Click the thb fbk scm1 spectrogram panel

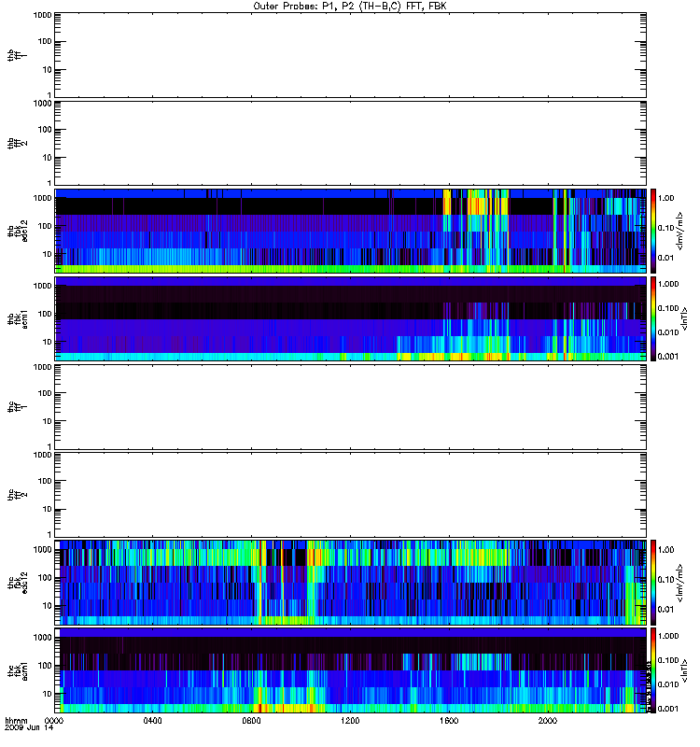tap(350, 318)
